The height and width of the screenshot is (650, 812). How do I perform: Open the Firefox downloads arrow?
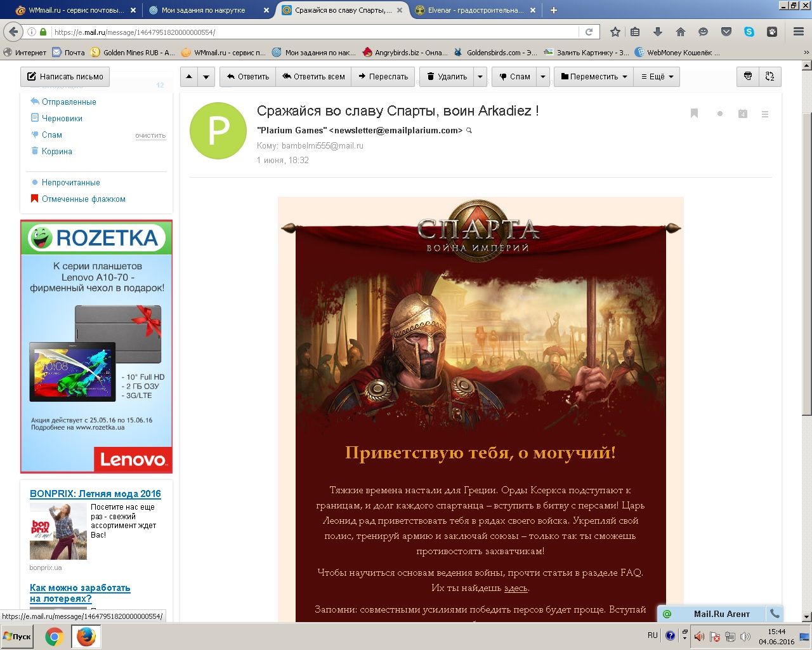[658, 32]
